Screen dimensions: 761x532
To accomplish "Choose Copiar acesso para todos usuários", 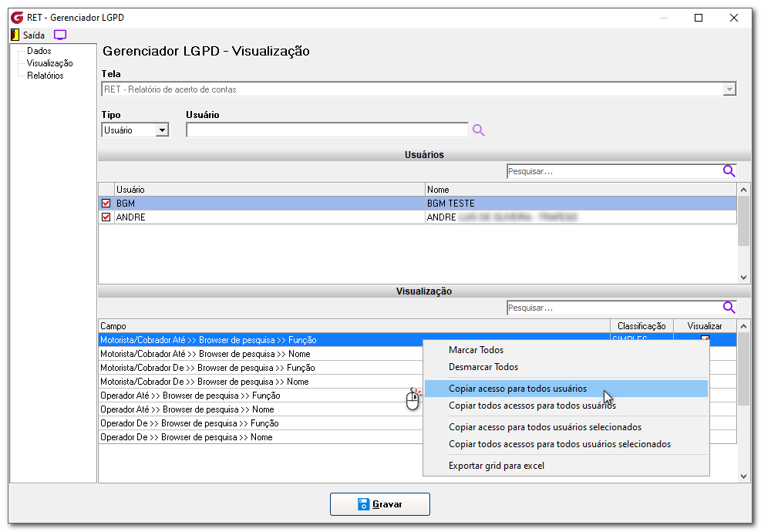I will click(x=566, y=389).
